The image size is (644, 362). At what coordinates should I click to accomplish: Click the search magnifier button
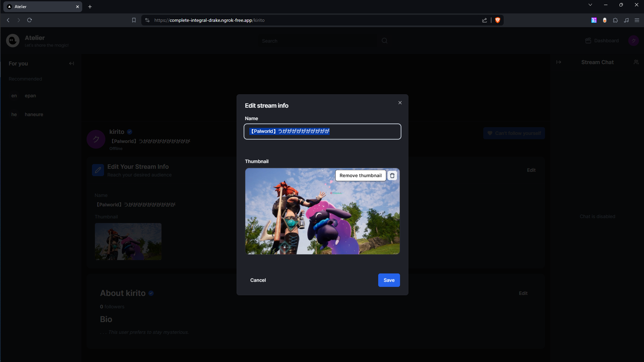tap(385, 41)
